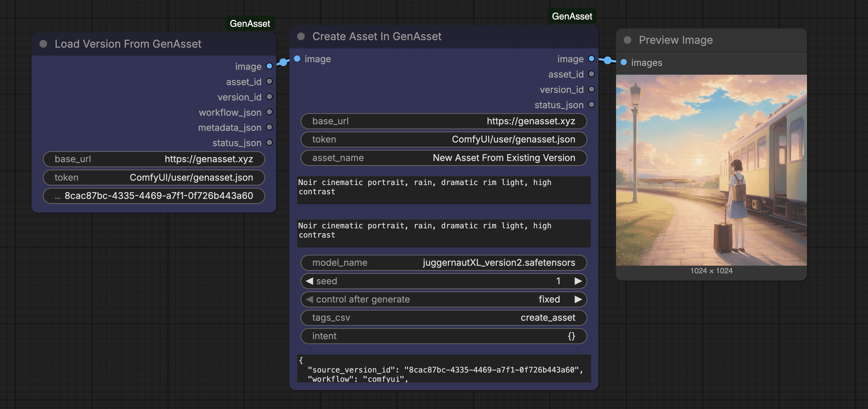Edit base_url field in Load Version node
This screenshot has height=409, width=868.
point(154,159)
